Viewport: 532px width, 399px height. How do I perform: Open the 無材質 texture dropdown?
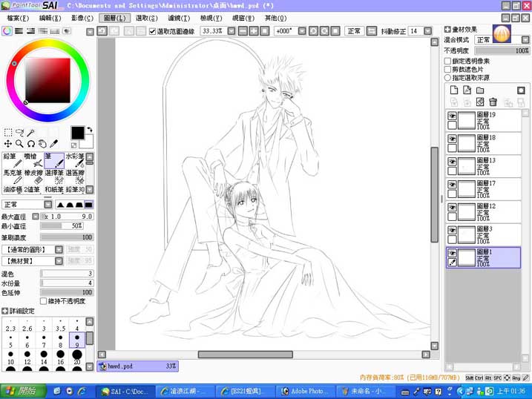pyautogui.click(x=59, y=261)
